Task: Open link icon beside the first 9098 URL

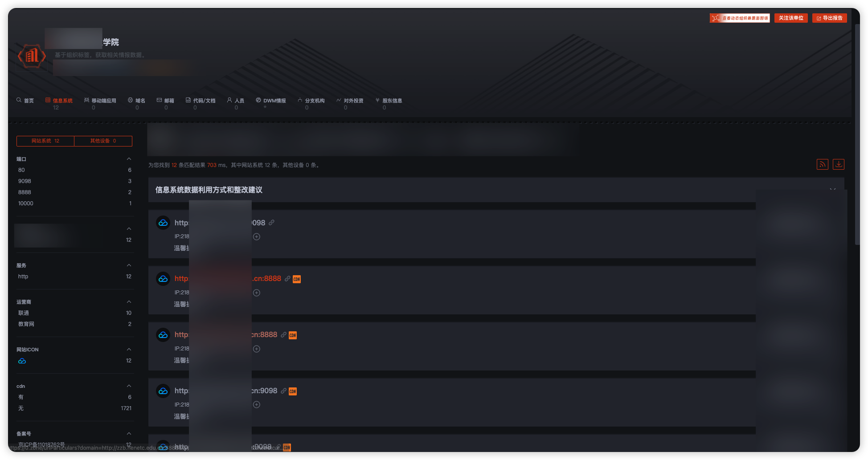Action: [271, 223]
